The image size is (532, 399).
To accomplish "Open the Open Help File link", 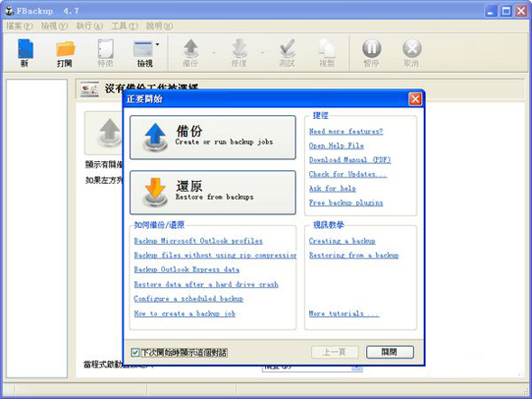I will (x=336, y=145).
